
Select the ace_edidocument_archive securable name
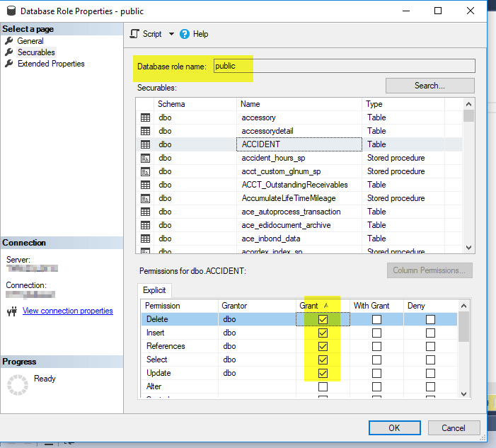coord(286,225)
